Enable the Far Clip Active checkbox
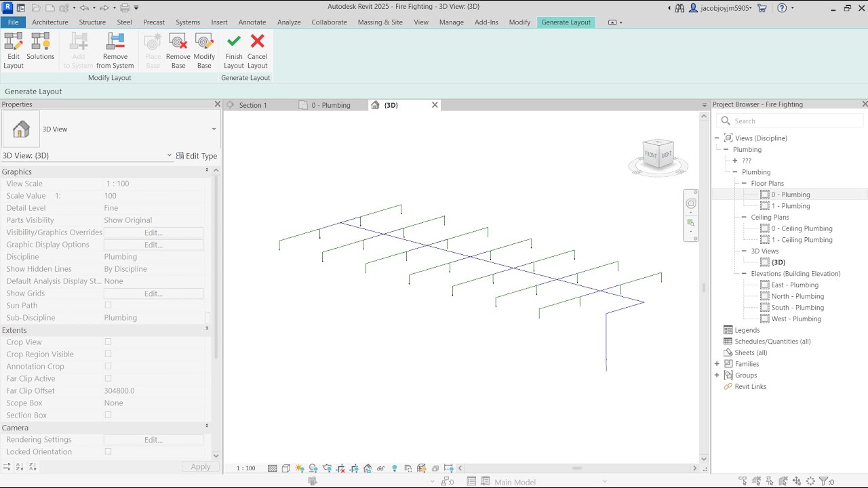Screen dimensions: 868x488 (108, 379)
